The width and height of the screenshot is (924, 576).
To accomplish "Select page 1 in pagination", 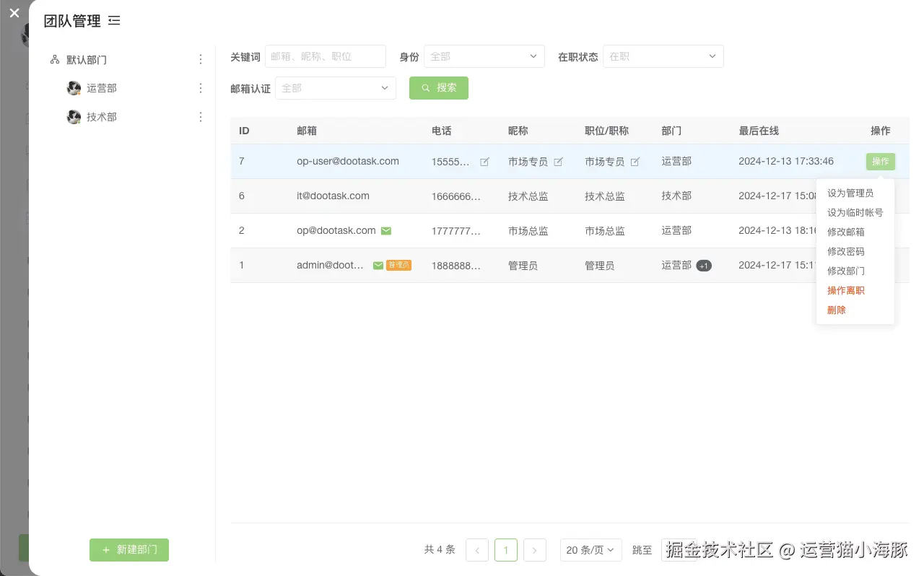I will (x=506, y=550).
